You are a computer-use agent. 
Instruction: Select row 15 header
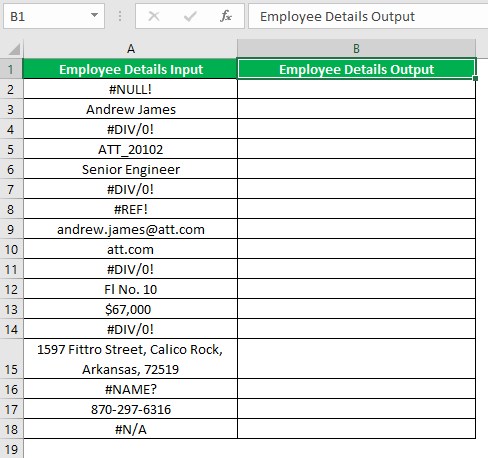click(11, 359)
